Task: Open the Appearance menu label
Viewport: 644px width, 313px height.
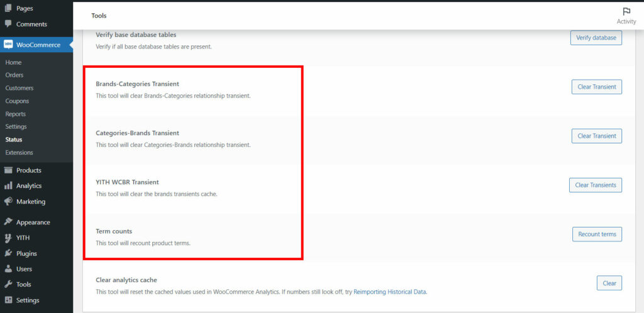Action: click(33, 222)
